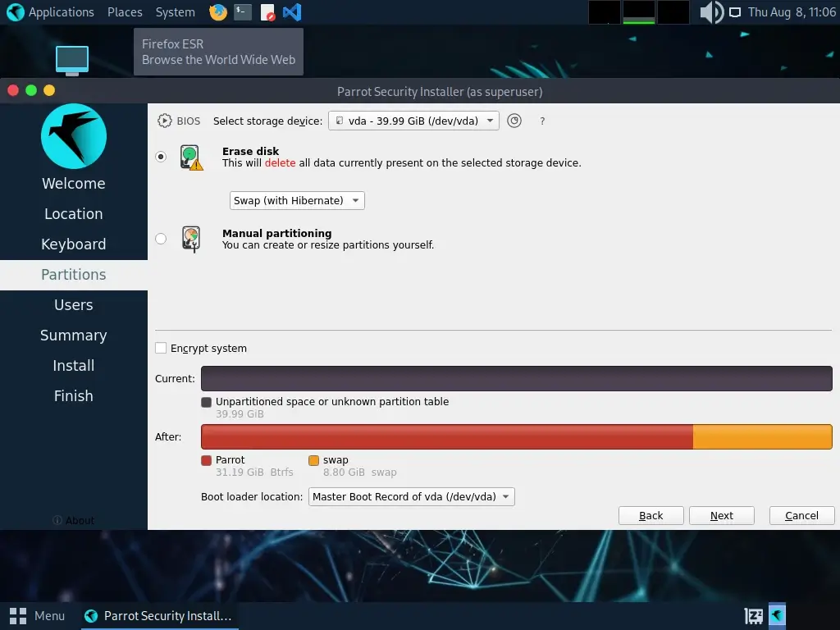Select the Erase disk radio option
Screen dimensions: 840x630
[x=161, y=157]
